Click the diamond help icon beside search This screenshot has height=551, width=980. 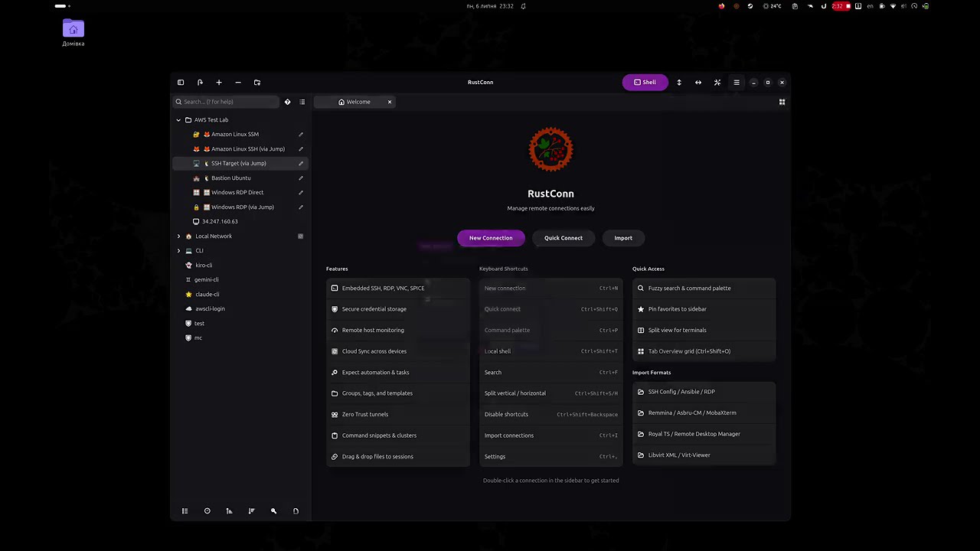click(288, 102)
